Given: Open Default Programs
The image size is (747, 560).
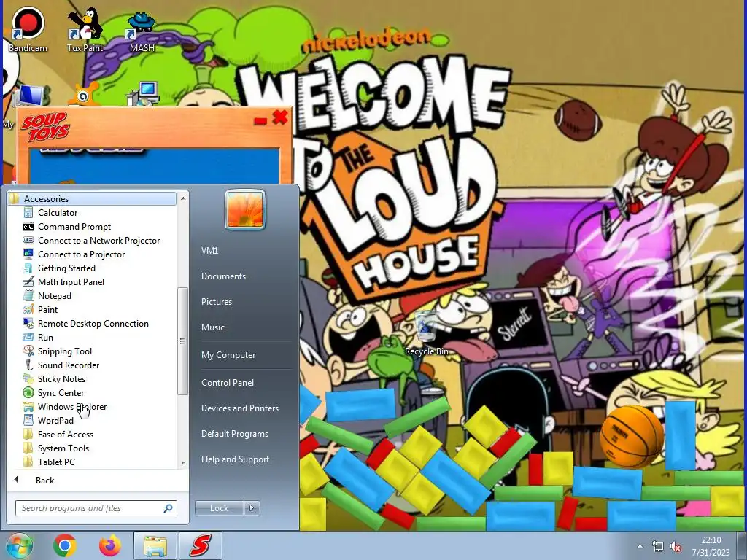Looking at the screenshot, I should click(235, 434).
